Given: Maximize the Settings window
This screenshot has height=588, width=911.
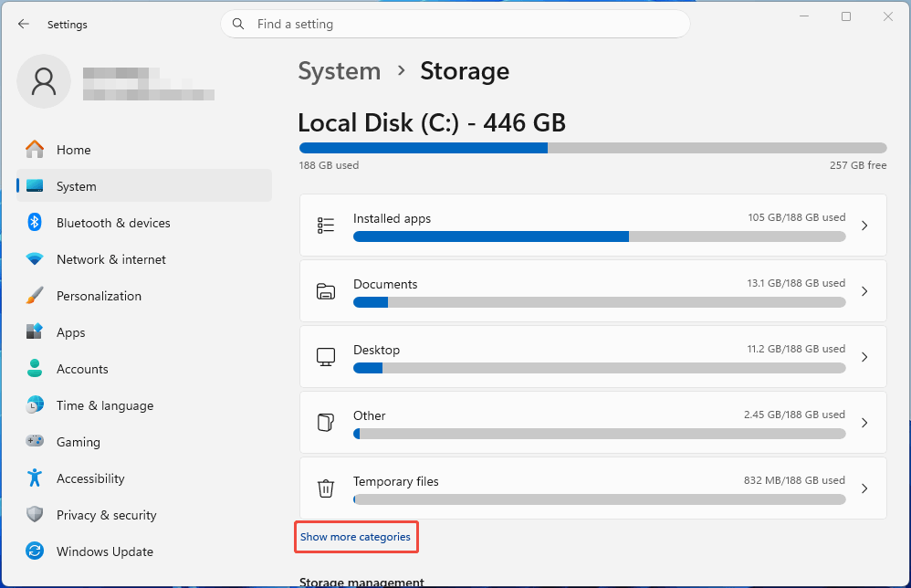Looking at the screenshot, I should coord(846,16).
